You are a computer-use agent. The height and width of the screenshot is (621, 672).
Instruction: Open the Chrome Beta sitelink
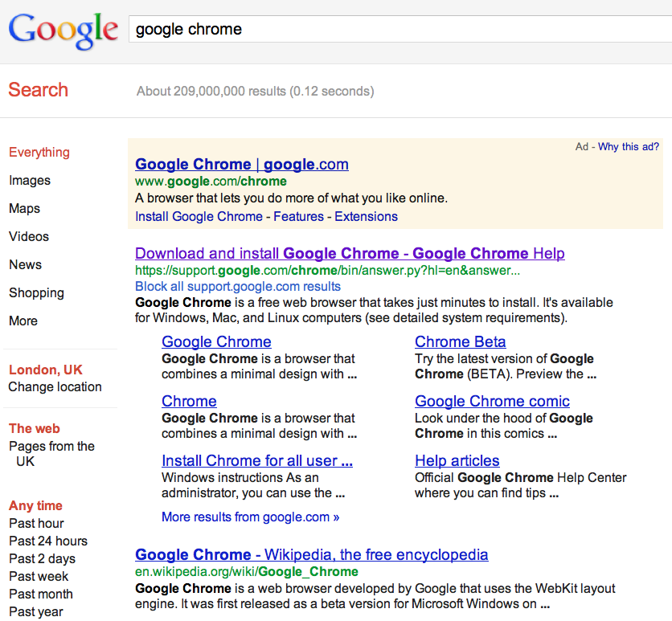(461, 341)
